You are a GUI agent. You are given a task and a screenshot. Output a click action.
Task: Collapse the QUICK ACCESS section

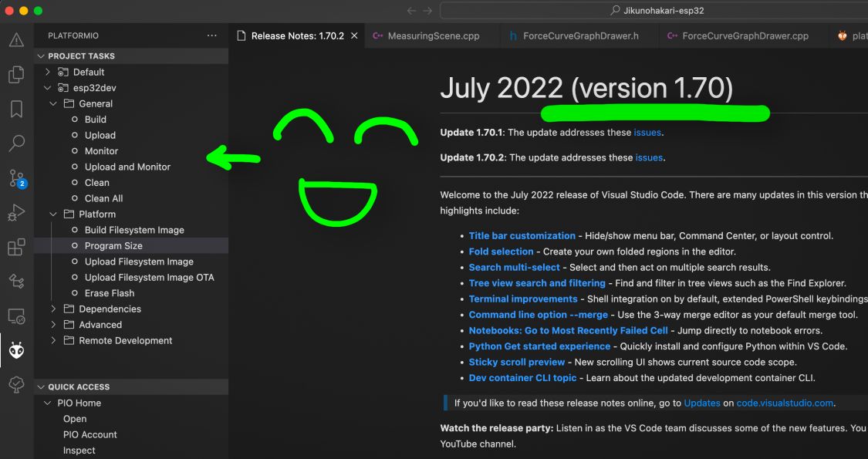click(x=41, y=387)
